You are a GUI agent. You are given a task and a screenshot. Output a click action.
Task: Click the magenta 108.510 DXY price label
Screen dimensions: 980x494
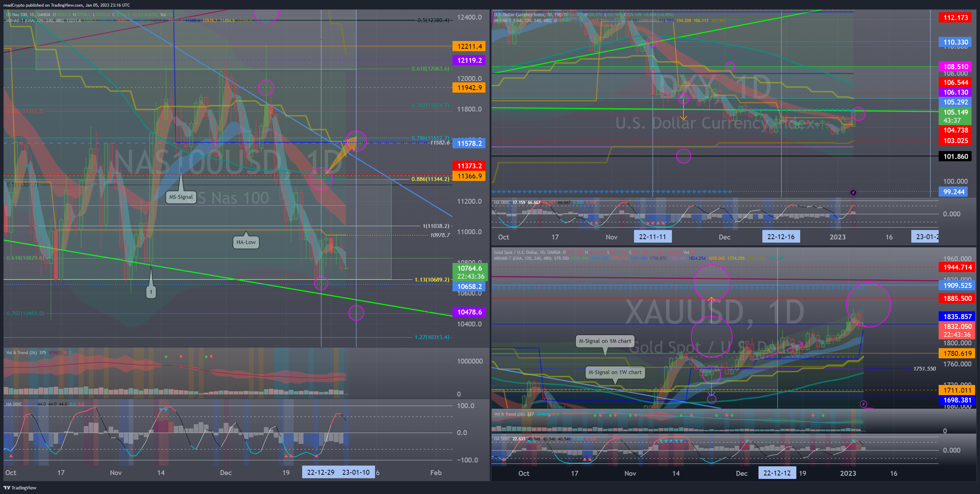[955, 67]
